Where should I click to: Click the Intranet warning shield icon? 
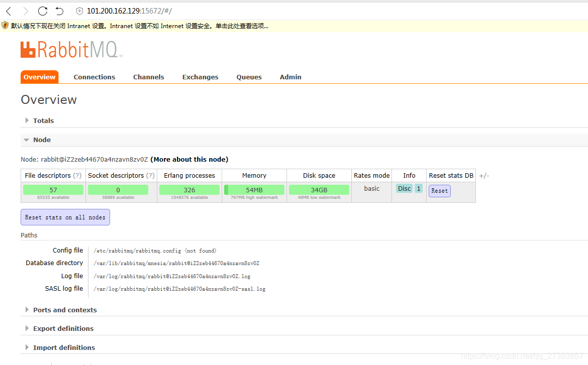5,26
